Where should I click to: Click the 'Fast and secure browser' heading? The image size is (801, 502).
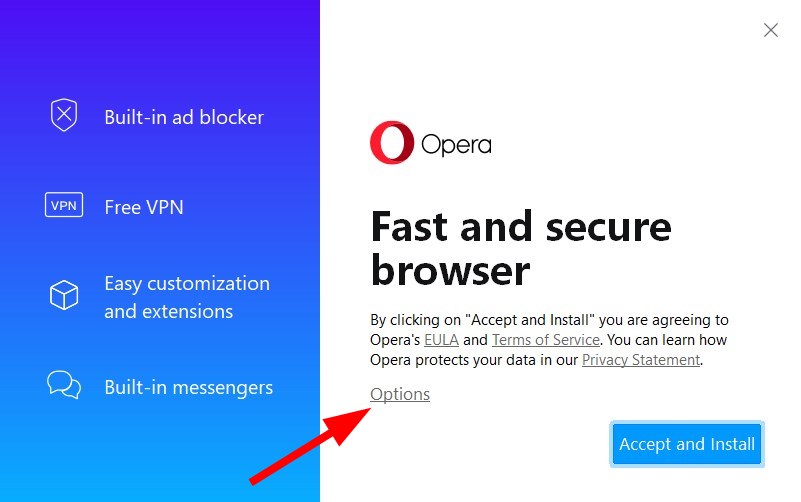tap(521, 248)
